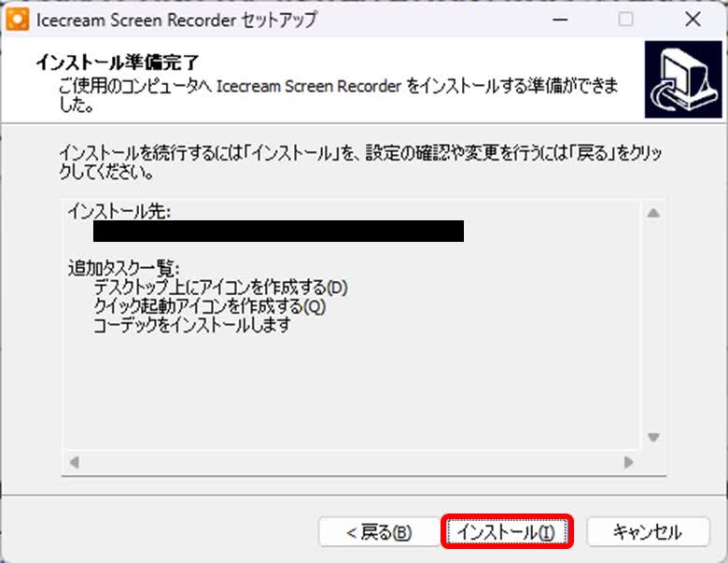The width and height of the screenshot is (728, 563).
Task: Click the installer computer graphic in the header
Action: tap(683, 79)
